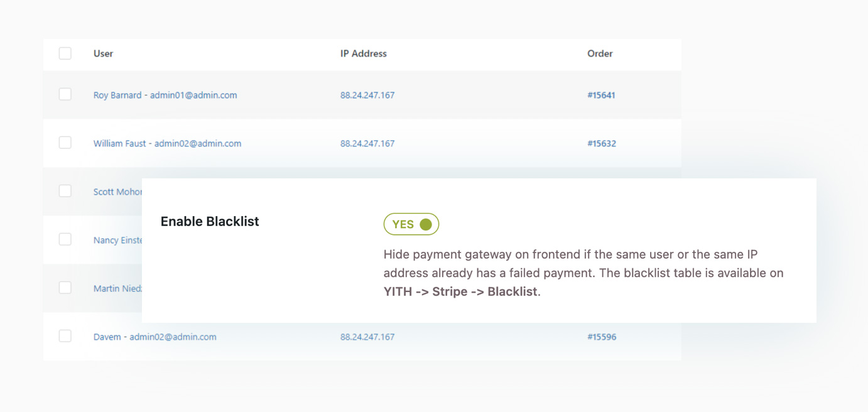Click the User column header
Image resolution: width=868 pixels, height=412 pixels.
coord(103,54)
